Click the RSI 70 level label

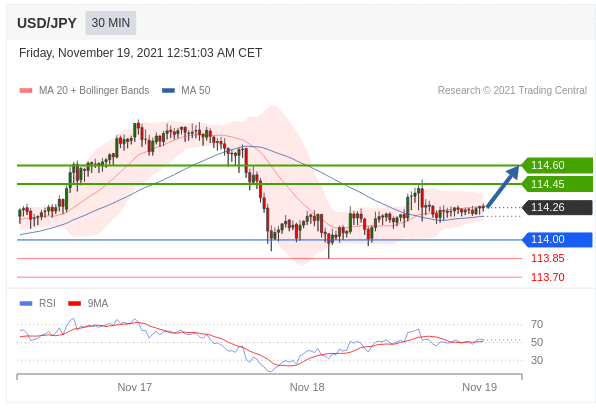point(537,324)
